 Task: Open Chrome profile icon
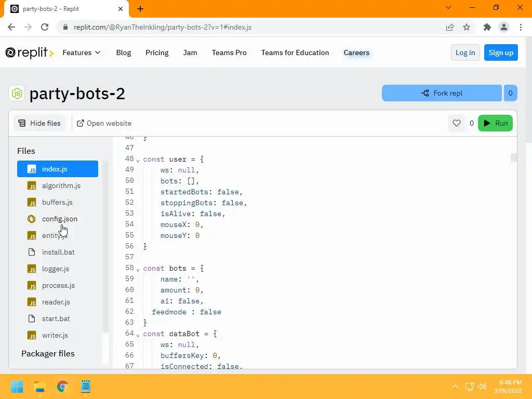click(504, 27)
